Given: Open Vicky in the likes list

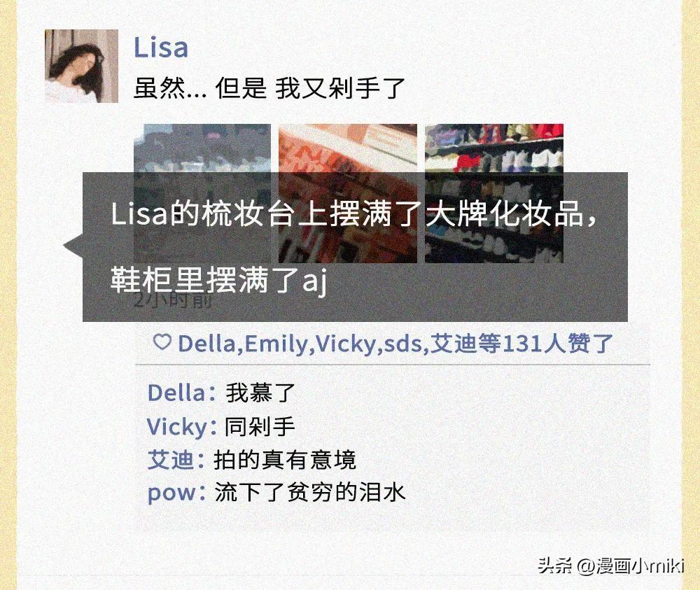Looking at the screenshot, I should (346, 344).
